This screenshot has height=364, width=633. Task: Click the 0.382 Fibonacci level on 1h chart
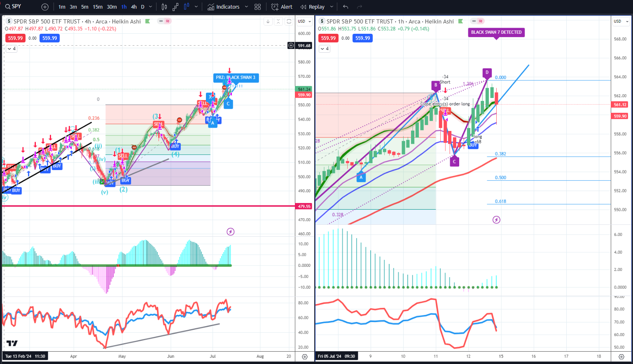(500, 154)
